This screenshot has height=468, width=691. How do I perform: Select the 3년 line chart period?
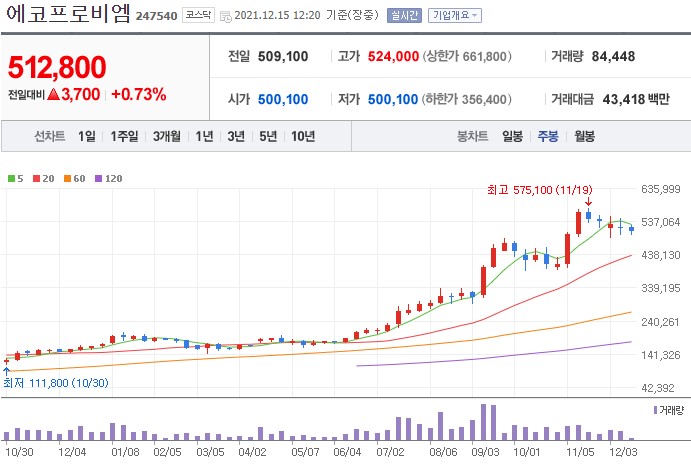point(236,136)
